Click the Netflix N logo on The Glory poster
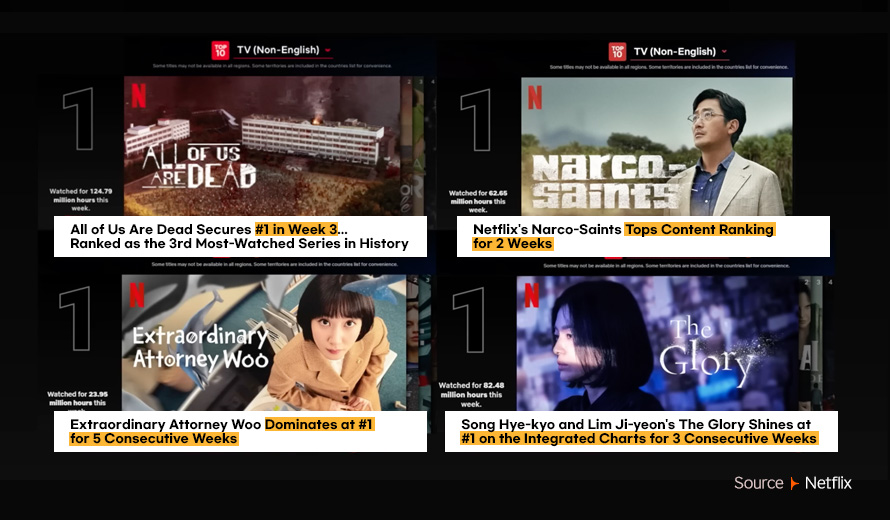Image resolution: width=890 pixels, height=520 pixels. 531,295
